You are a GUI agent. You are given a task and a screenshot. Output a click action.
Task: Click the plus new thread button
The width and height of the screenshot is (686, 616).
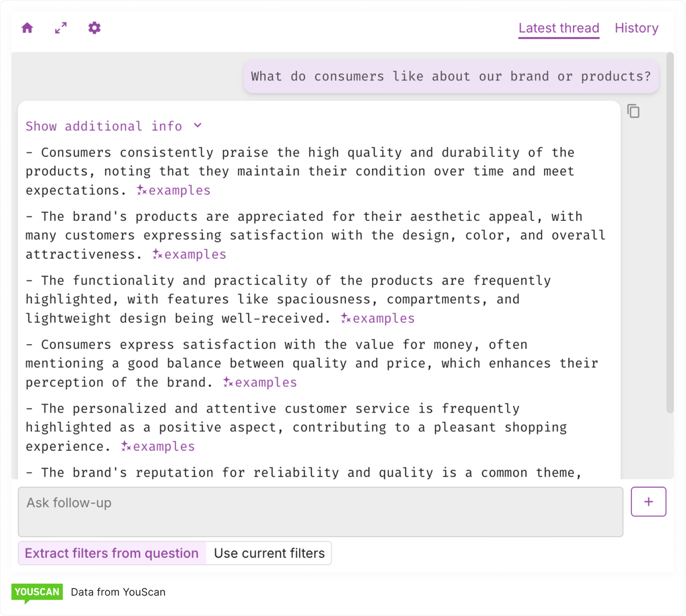click(648, 502)
